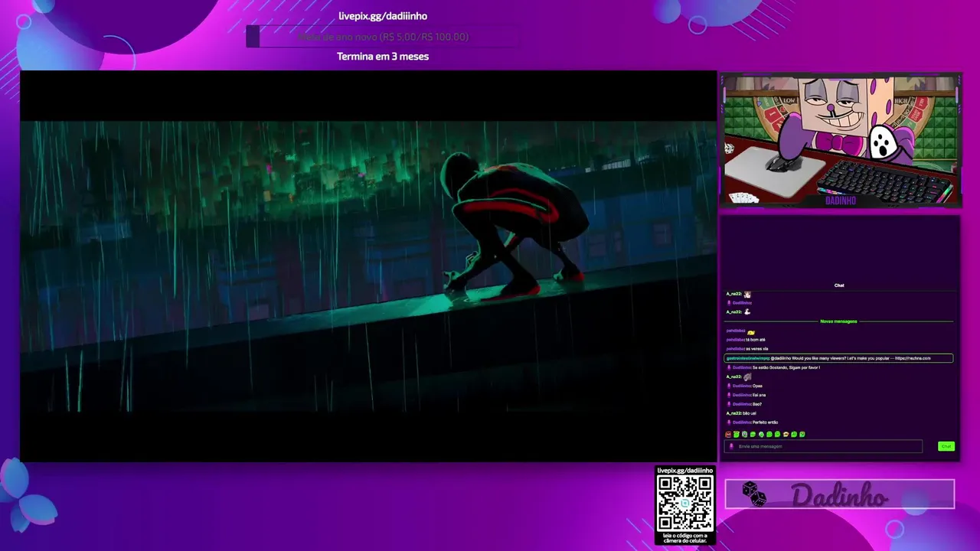The height and width of the screenshot is (551, 980).
Task: Click the message 'as vezes xia'
Action: [757, 349]
